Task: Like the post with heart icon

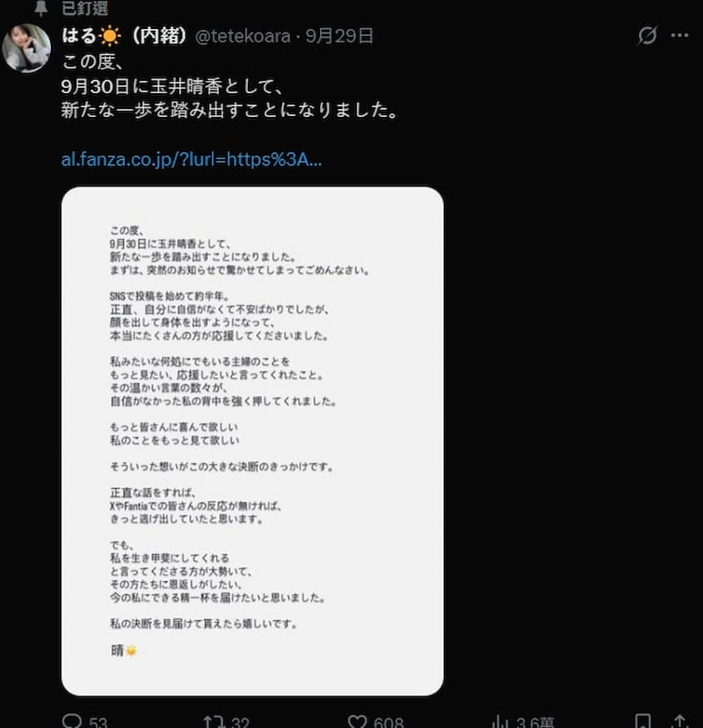Action: [x=358, y=722]
